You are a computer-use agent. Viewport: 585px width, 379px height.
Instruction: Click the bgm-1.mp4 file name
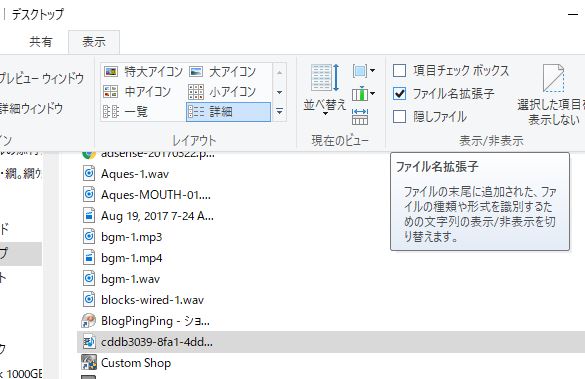tap(132, 258)
